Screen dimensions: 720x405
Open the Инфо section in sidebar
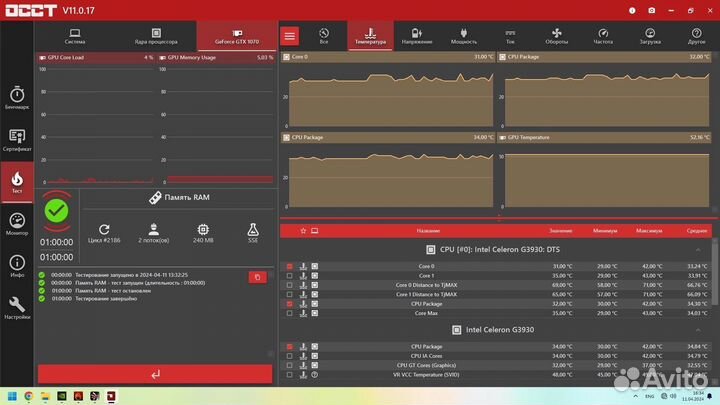click(x=17, y=266)
